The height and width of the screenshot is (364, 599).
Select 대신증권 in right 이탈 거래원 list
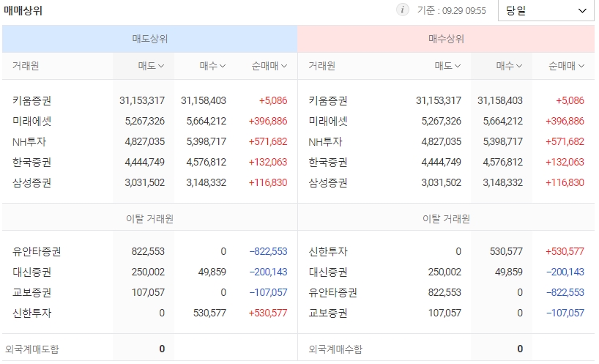tap(328, 272)
